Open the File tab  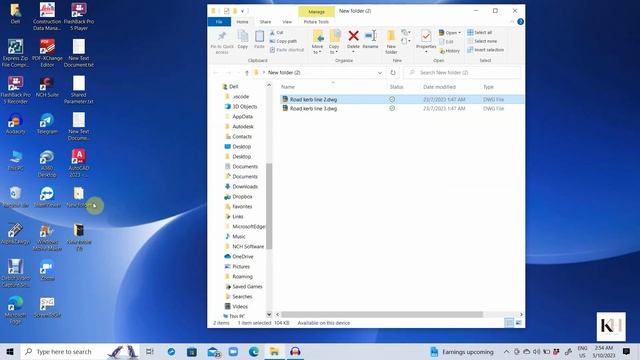click(x=219, y=22)
